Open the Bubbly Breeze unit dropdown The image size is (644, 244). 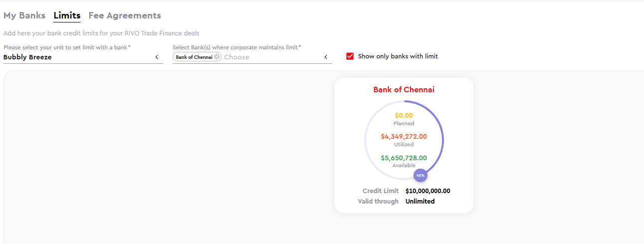(83, 57)
